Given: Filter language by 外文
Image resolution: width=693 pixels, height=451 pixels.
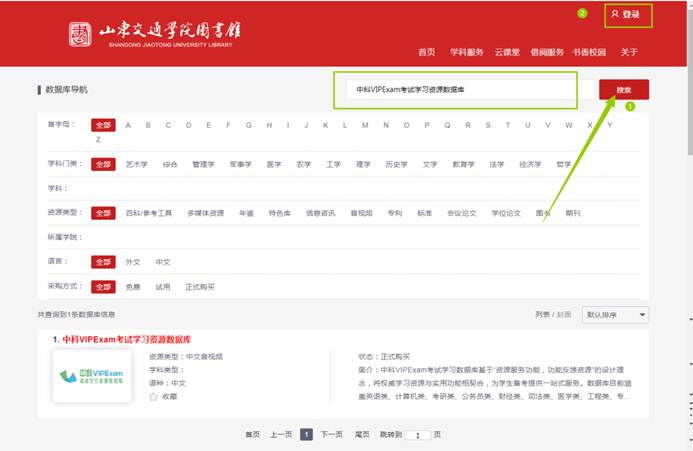Looking at the screenshot, I should pos(133,262).
